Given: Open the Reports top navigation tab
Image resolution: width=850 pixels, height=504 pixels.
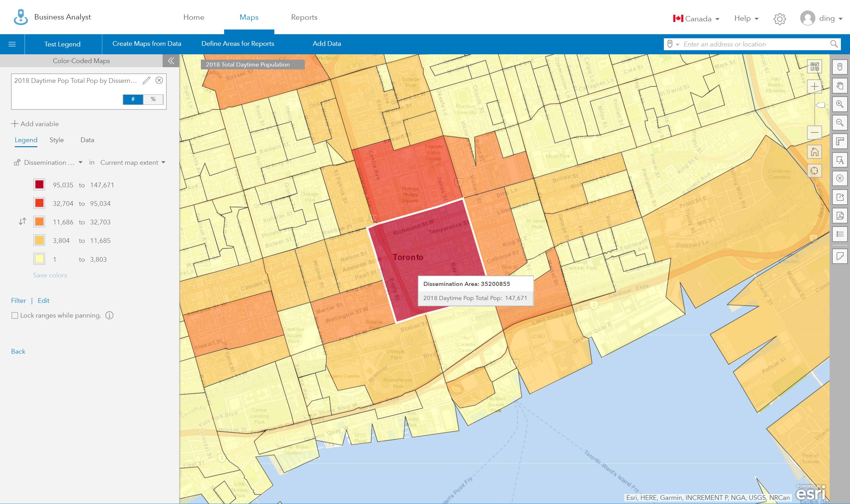Looking at the screenshot, I should [x=304, y=17].
